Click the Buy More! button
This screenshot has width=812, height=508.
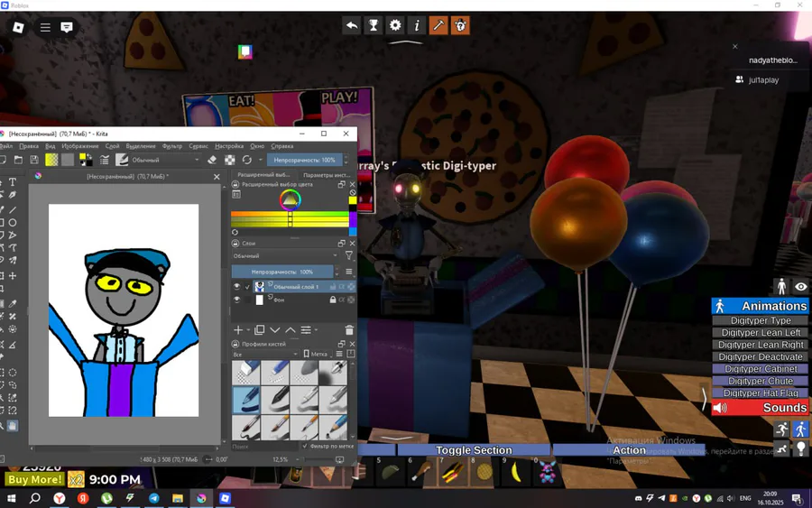[x=34, y=479]
